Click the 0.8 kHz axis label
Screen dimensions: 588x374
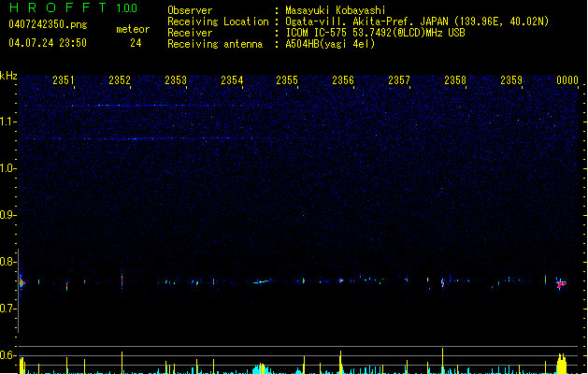click(x=7, y=262)
